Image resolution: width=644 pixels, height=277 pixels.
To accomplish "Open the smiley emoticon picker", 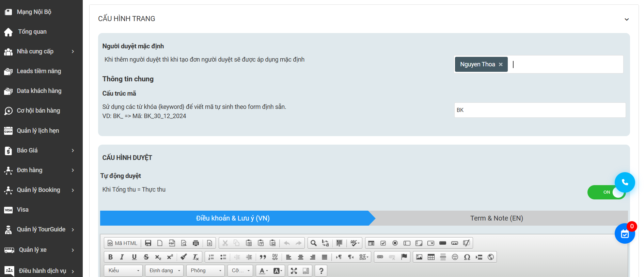I will 455,257.
